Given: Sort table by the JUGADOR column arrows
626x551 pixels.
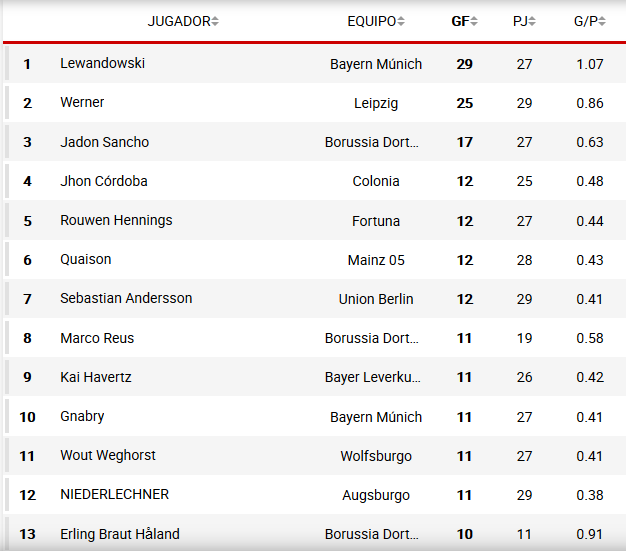Looking at the screenshot, I should [x=215, y=21].
